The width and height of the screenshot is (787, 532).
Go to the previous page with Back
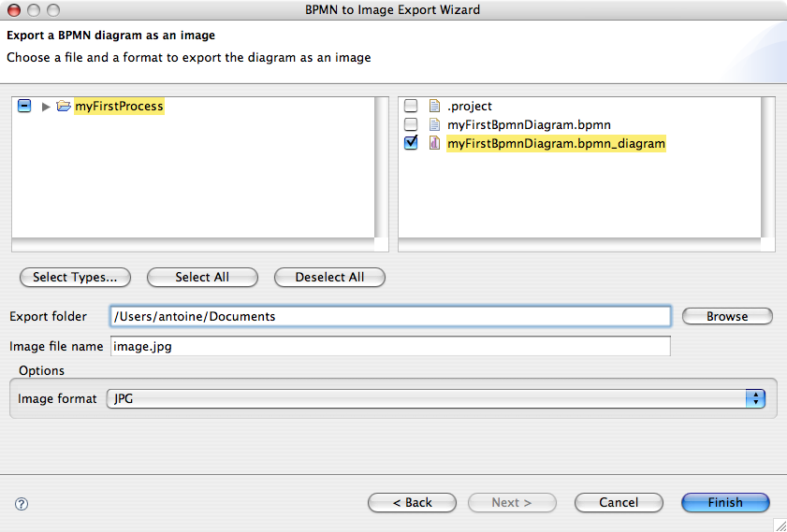click(x=412, y=502)
